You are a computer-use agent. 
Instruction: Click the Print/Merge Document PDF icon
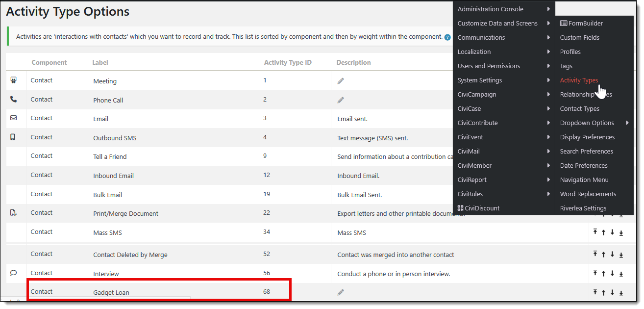[x=13, y=213]
